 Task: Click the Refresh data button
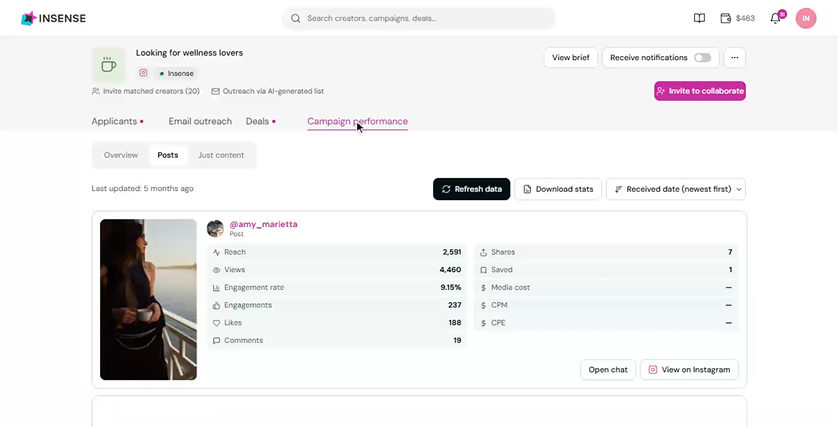471,189
